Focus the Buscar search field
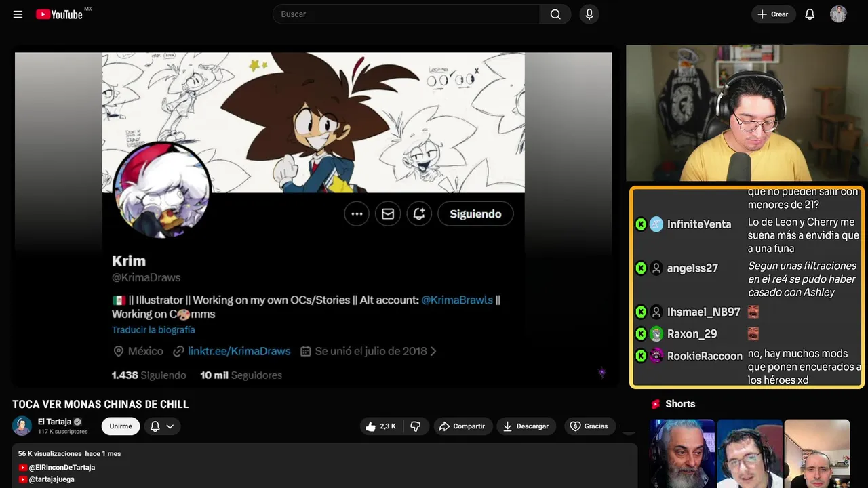The height and width of the screenshot is (488, 868). tap(407, 14)
